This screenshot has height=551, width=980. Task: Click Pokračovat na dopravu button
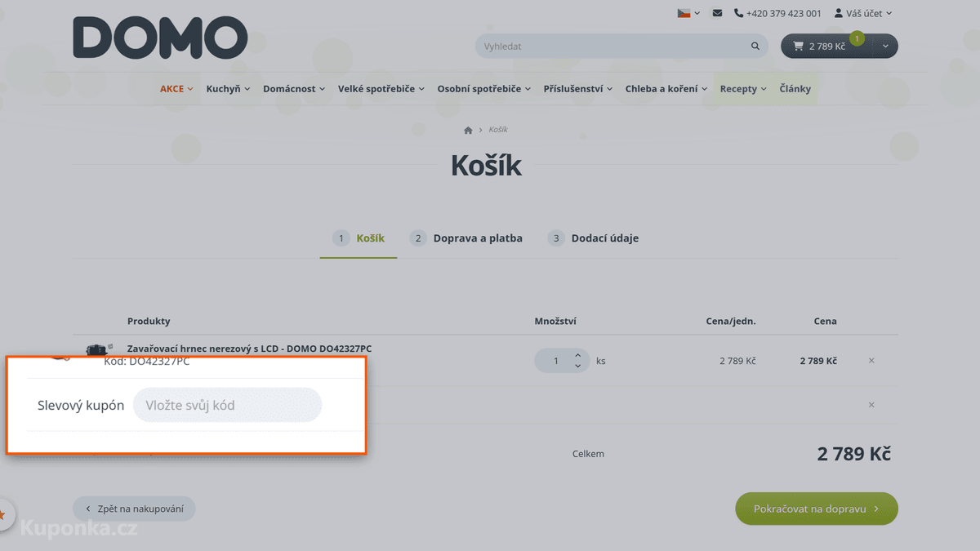point(817,509)
